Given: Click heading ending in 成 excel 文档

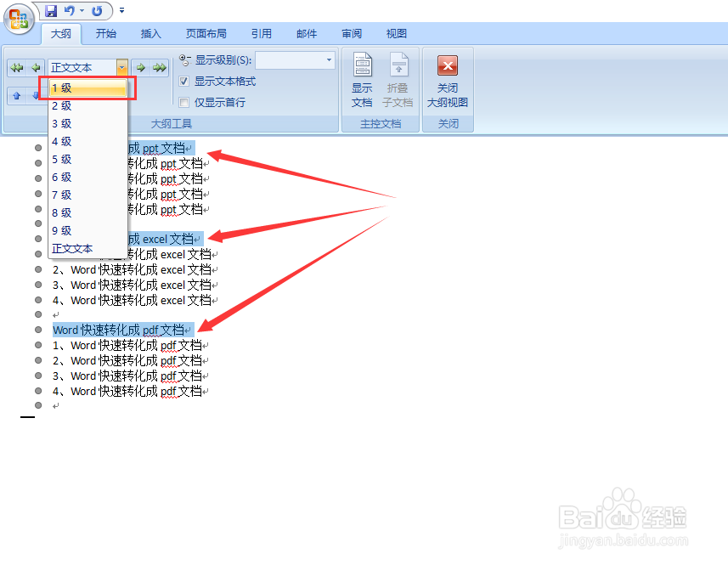Looking at the screenshot, I should click(165, 239).
